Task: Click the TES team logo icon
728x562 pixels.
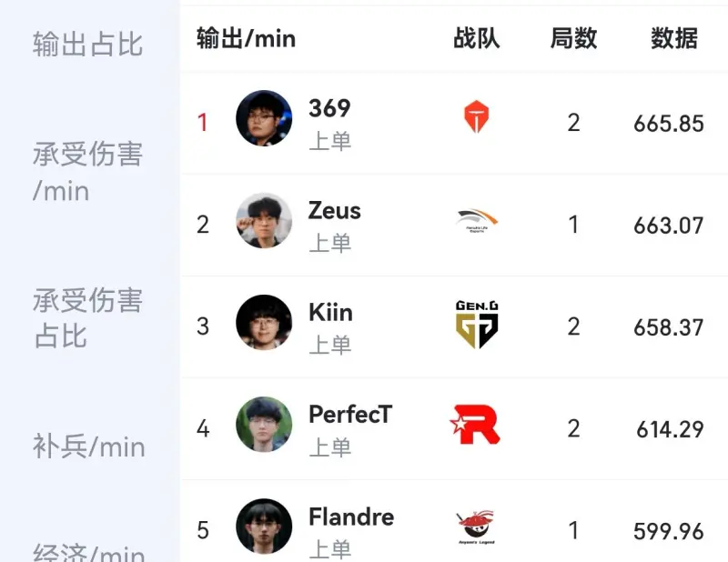Action: coord(477,118)
